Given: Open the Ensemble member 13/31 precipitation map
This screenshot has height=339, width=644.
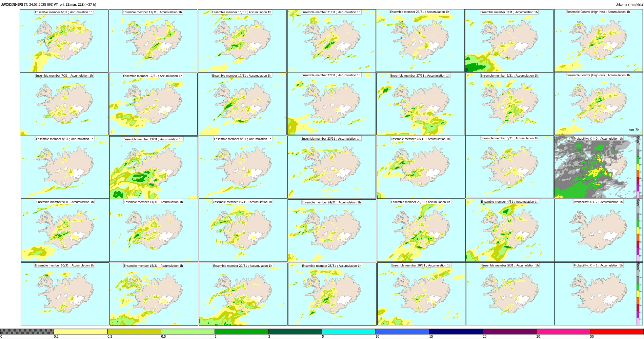Looking at the screenshot, I should [154, 167].
